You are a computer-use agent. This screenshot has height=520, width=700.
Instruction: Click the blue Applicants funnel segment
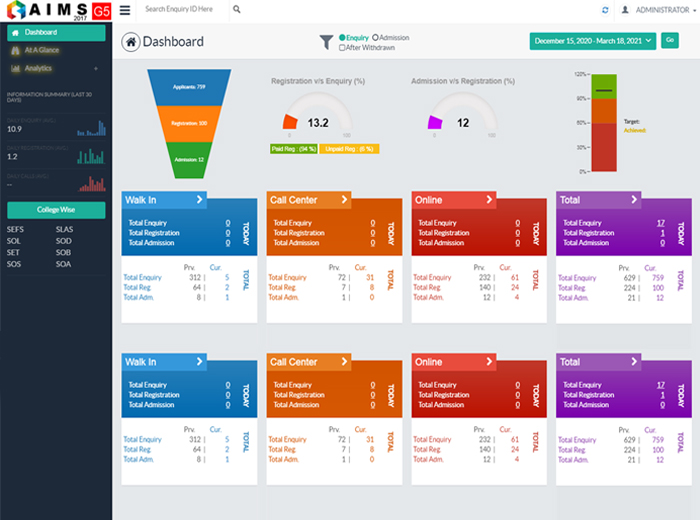[189, 87]
